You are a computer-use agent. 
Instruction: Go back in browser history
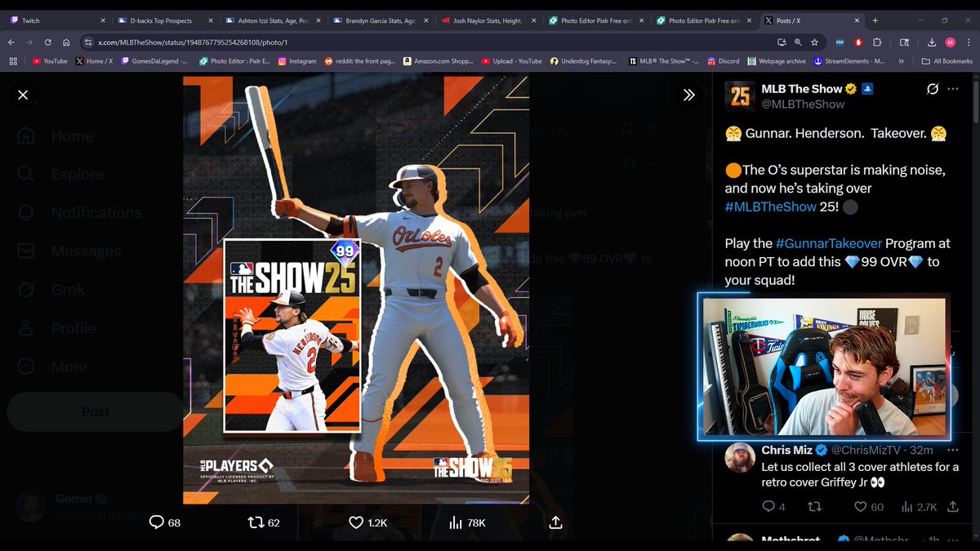pos(11,42)
